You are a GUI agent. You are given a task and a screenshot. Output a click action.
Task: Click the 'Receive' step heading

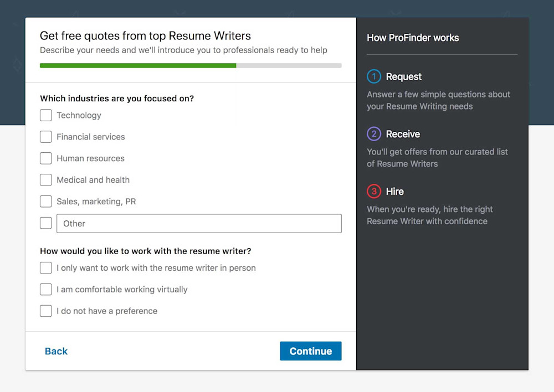pos(403,134)
